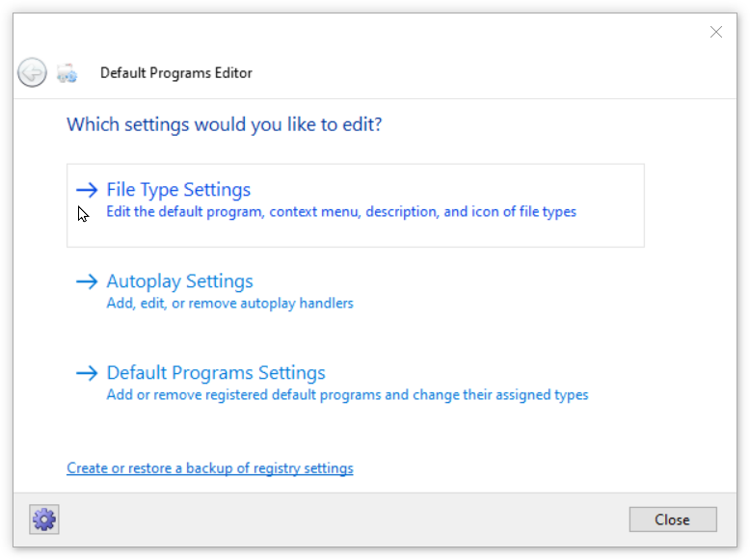Viewport: 750px width, 560px height.
Task: Click 'Add or remove registered default programs' description
Action: click(347, 395)
